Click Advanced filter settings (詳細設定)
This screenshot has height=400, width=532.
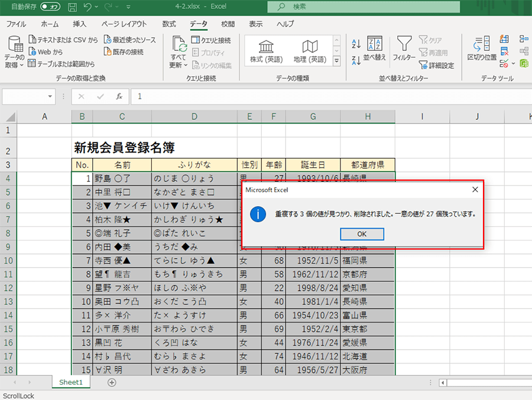[436, 66]
